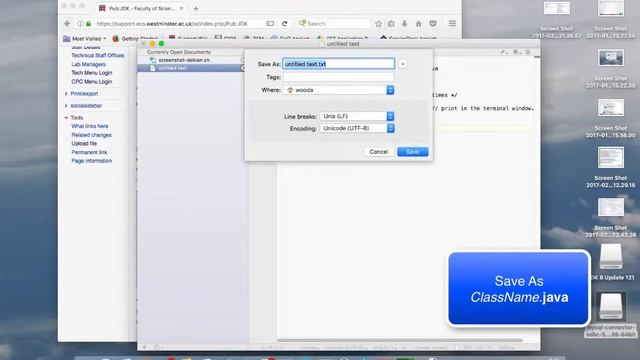640x360 pixels.
Task: Open the Most Visited bookmarks folder
Action: click(x=84, y=38)
